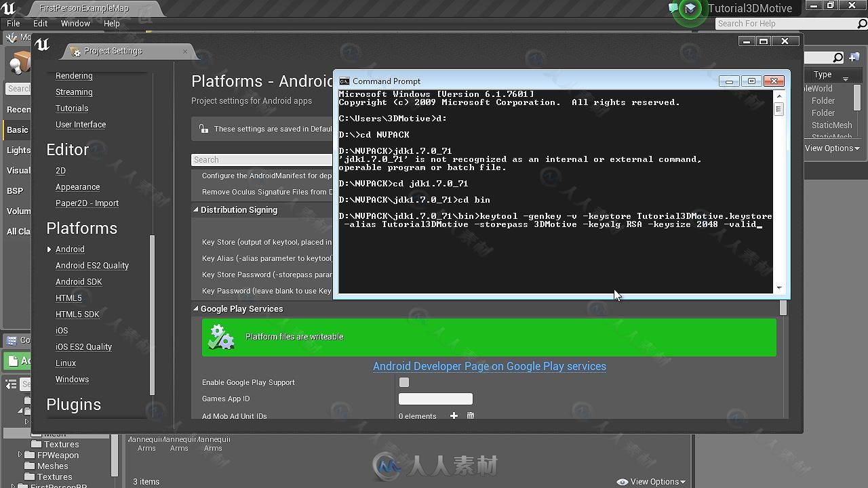Click the Command Prompt scrollbar up arrow
Screen dimensions: 868x488
tap(778, 96)
